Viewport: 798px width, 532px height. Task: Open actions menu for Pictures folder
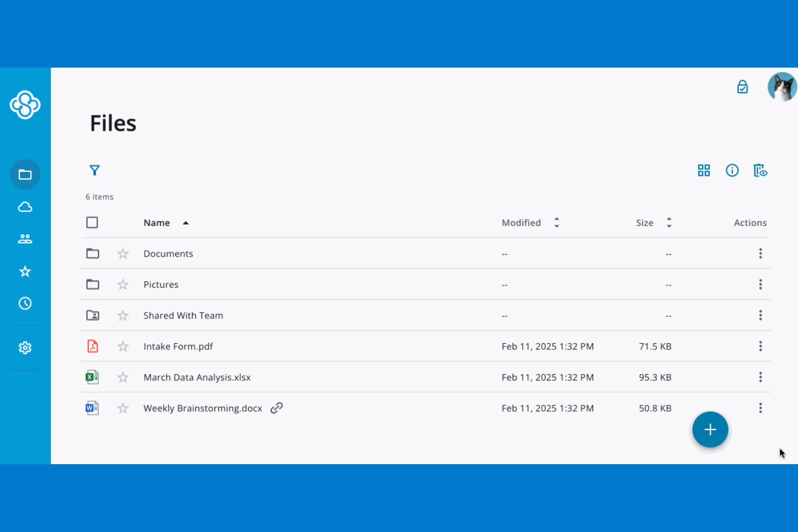(760, 284)
